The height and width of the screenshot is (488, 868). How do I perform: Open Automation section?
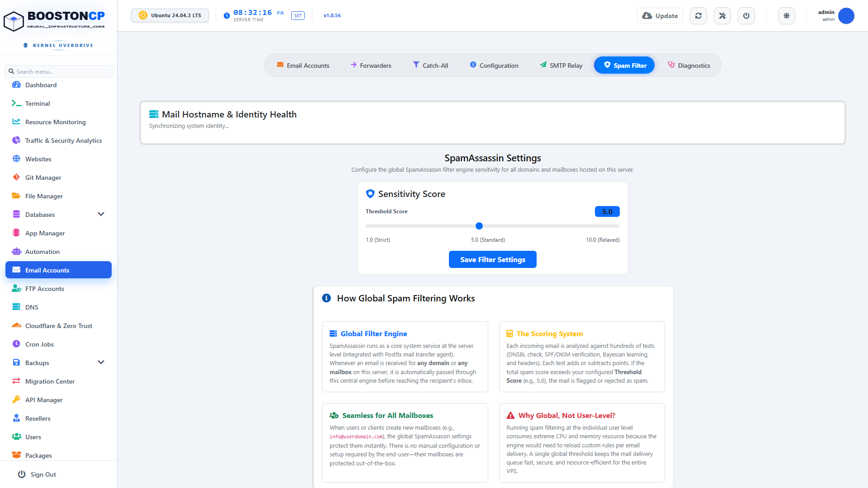point(58,252)
